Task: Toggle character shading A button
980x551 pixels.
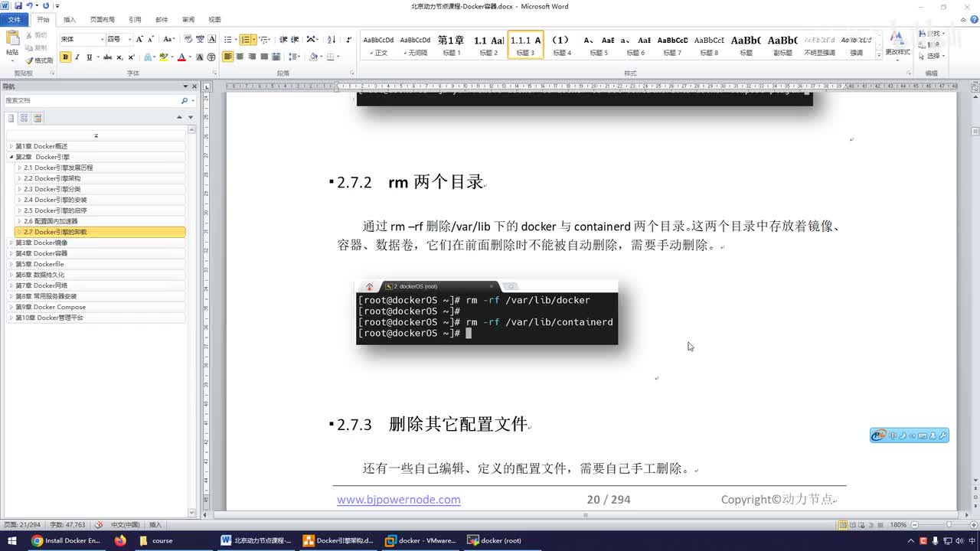Action: 200,57
